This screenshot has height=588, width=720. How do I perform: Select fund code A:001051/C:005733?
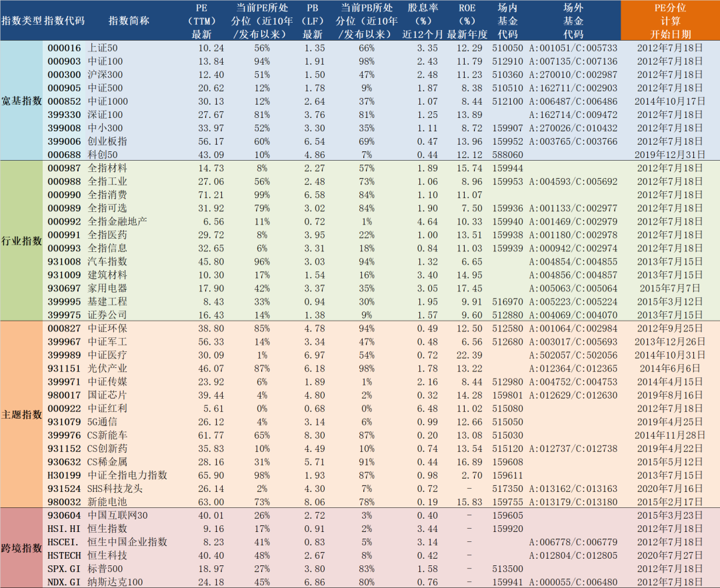point(573,48)
